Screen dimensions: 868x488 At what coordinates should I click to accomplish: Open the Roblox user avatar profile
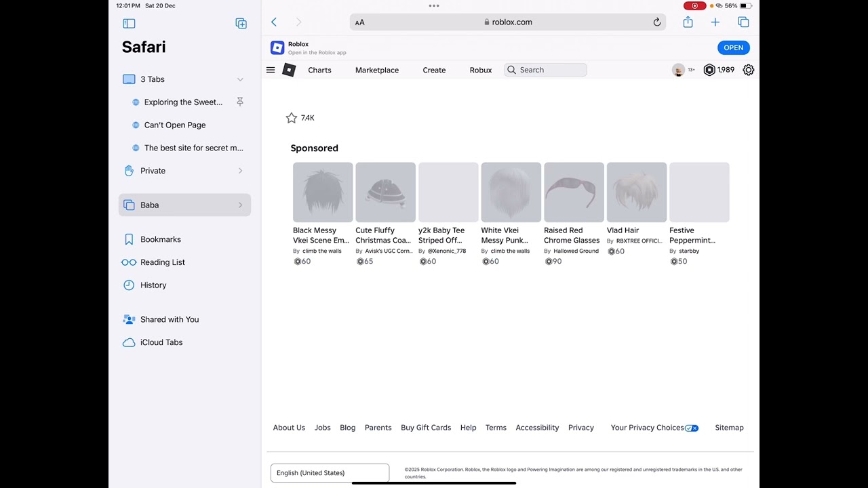tap(678, 70)
